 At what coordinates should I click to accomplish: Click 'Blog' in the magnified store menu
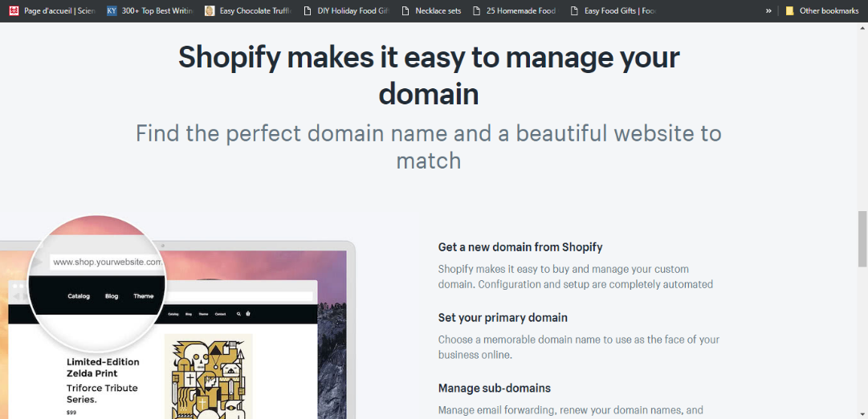coord(112,296)
